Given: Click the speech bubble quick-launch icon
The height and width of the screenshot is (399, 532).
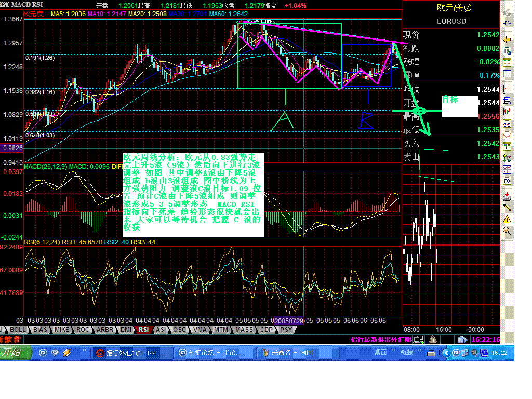Looking at the screenshot, I should click(x=55, y=353).
